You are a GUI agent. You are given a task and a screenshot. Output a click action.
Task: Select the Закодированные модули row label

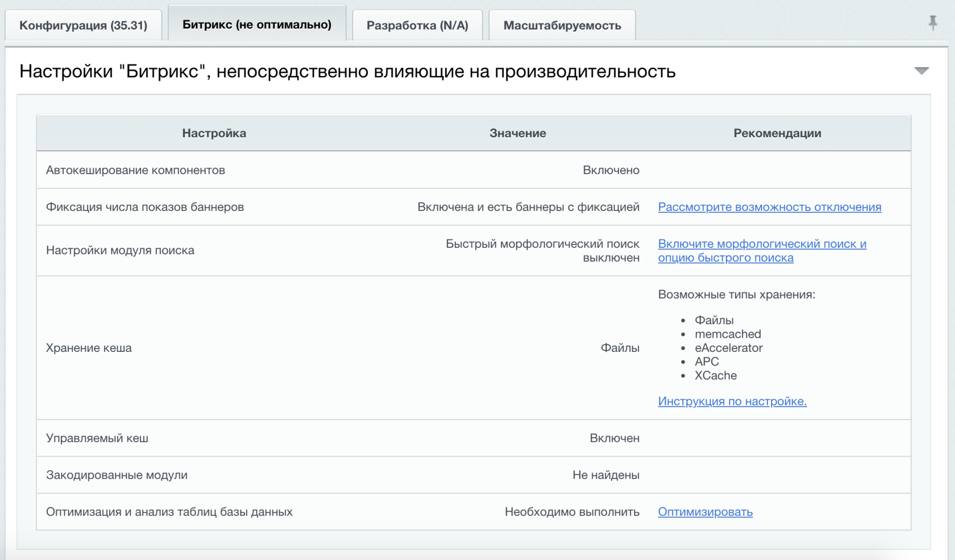point(117,475)
